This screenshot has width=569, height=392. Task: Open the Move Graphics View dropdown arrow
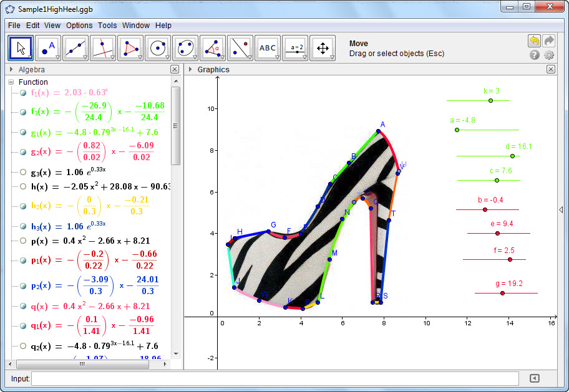click(332, 57)
